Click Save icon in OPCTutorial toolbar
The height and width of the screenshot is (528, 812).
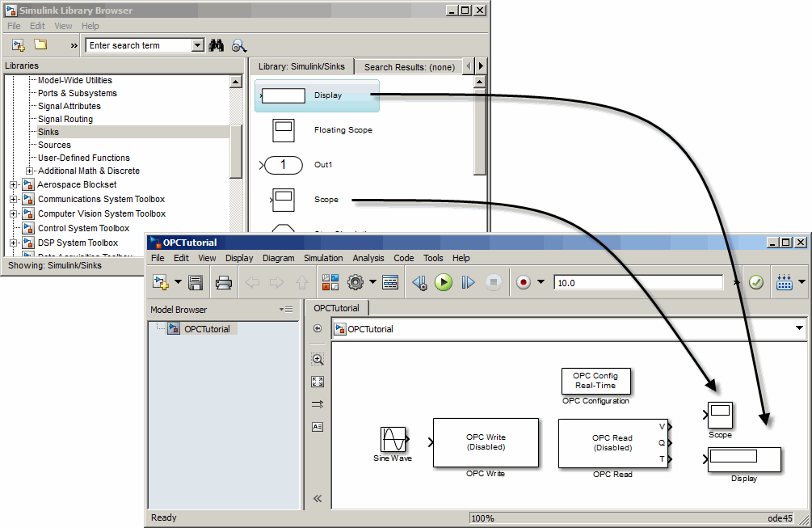196,283
